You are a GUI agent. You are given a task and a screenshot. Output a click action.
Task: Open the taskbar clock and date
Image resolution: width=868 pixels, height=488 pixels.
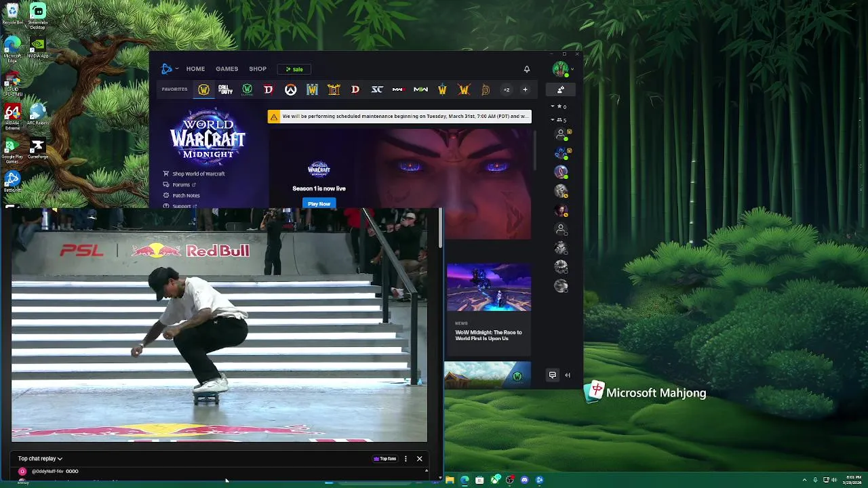click(x=853, y=480)
